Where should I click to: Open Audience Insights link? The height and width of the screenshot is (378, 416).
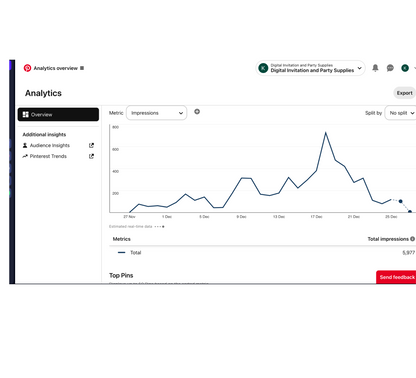pyautogui.click(x=50, y=145)
